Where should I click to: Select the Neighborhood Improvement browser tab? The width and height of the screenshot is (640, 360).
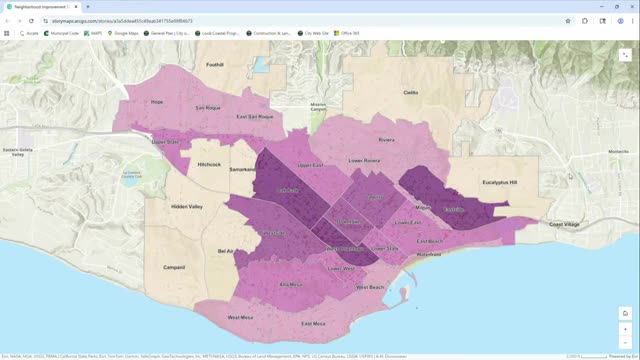[x=41, y=7]
